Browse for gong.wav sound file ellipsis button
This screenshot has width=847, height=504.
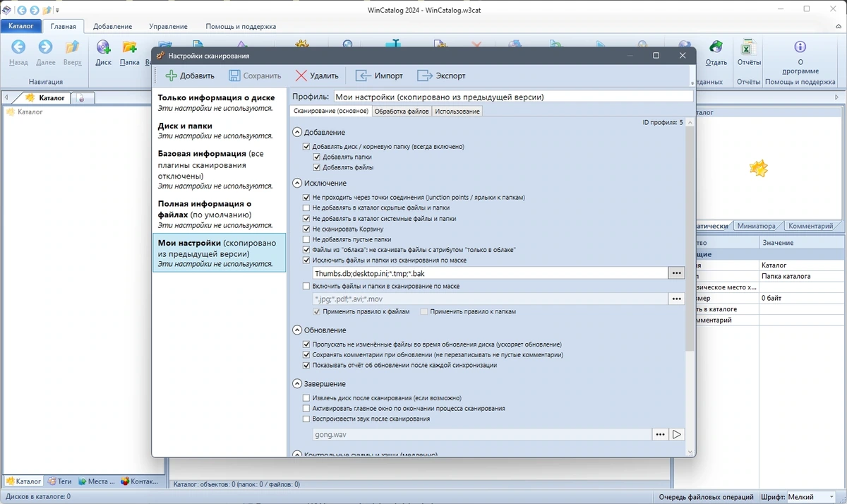coord(660,435)
